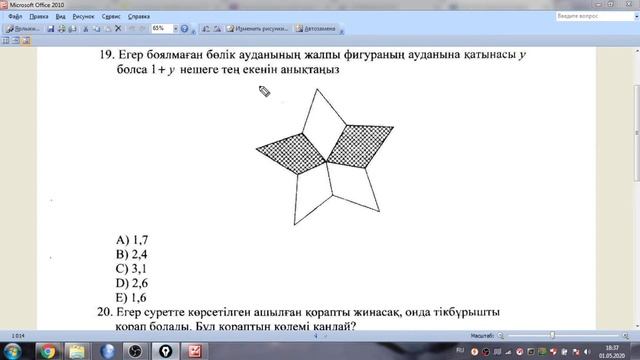Open OBS Studio taskbar icon
The height and width of the screenshot is (360, 640).
[135, 351]
